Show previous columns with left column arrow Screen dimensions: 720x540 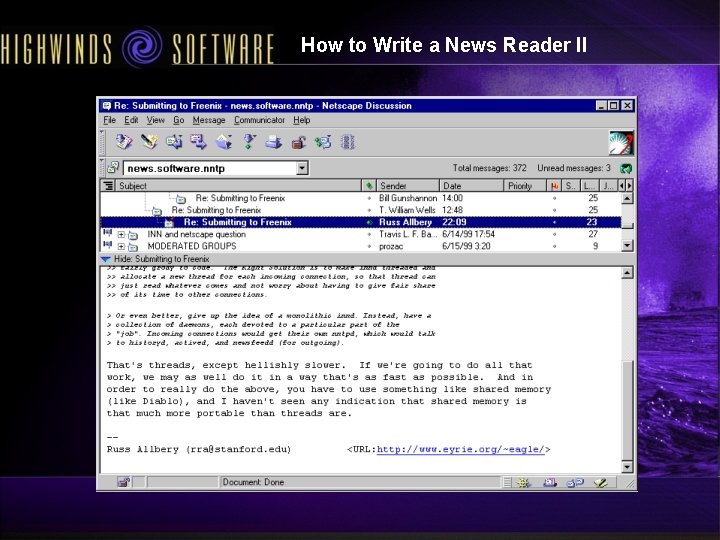point(622,186)
